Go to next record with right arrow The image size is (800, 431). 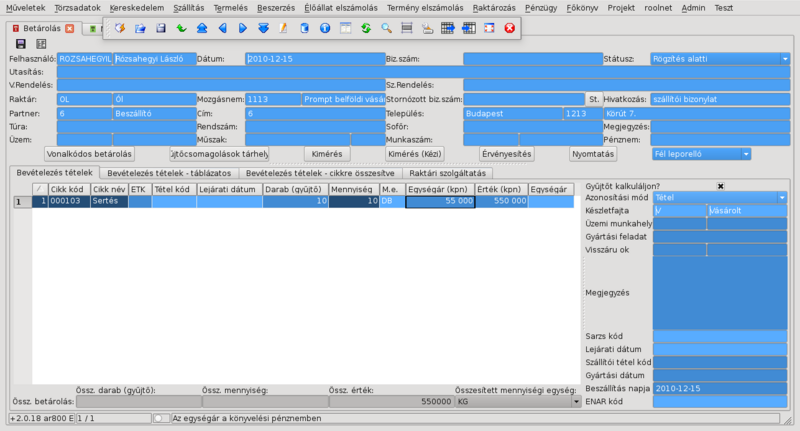click(x=243, y=27)
